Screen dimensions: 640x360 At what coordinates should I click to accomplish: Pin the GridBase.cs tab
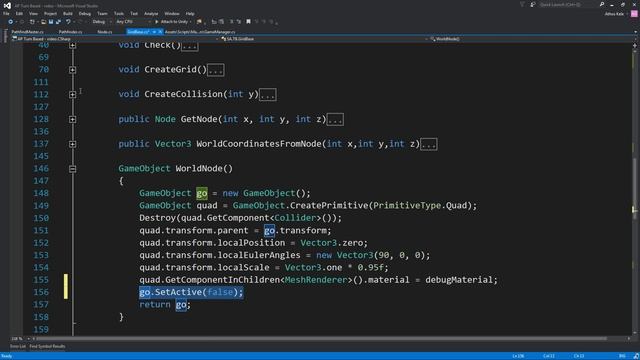154,32
